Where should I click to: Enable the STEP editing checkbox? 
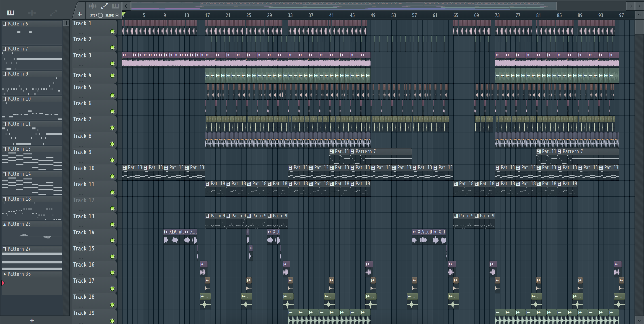[x=100, y=15]
